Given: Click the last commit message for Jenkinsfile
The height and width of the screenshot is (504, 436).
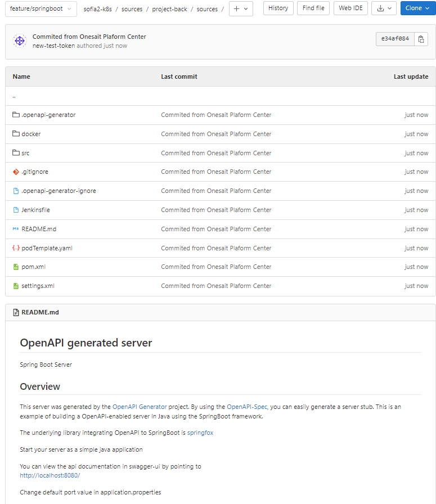Looking at the screenshot, I should click(216, 210).
